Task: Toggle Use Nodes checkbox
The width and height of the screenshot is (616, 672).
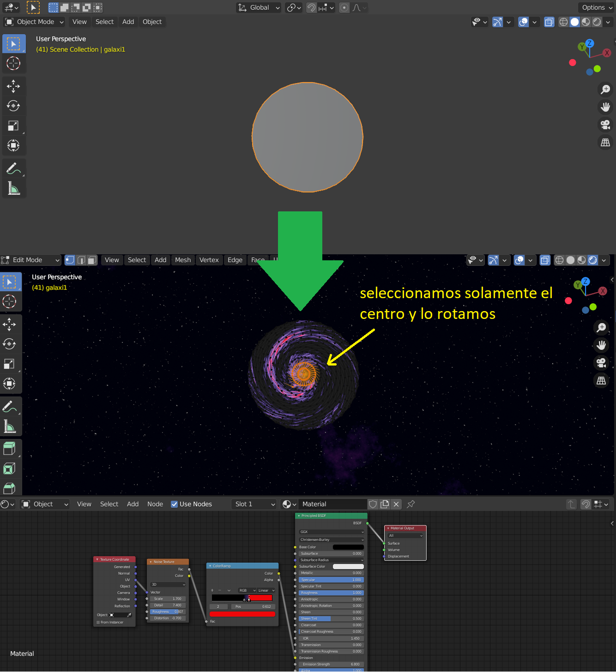Action: 175,504
